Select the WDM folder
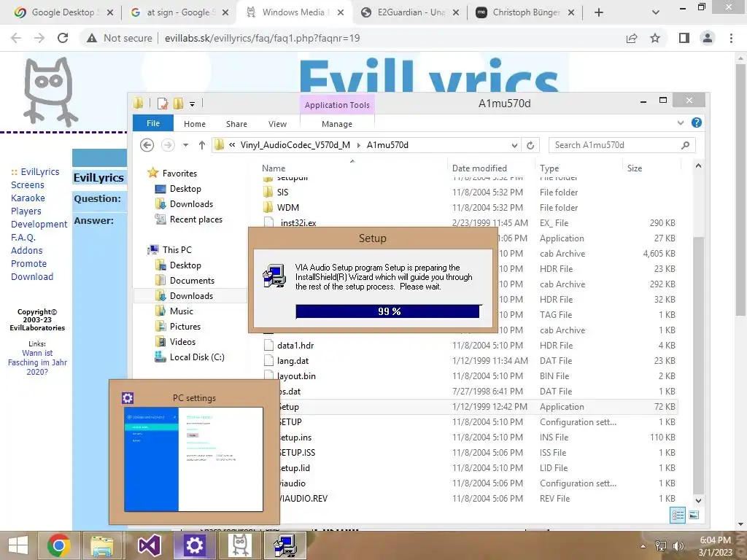 (287, 208)
